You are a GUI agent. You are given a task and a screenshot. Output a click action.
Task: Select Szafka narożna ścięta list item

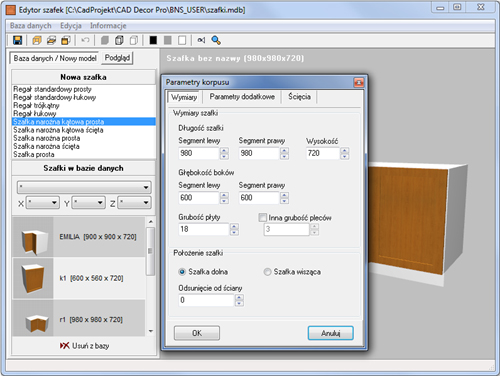click(x=84, y=146)
